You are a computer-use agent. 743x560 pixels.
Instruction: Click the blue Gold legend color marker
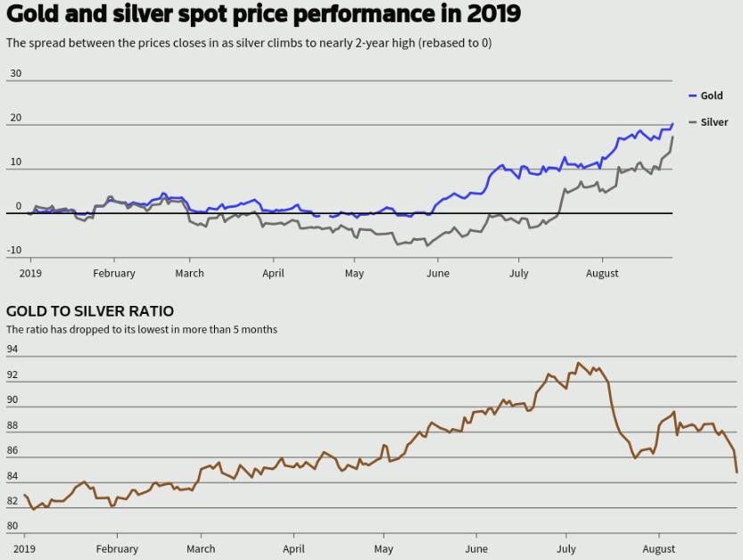692,95
